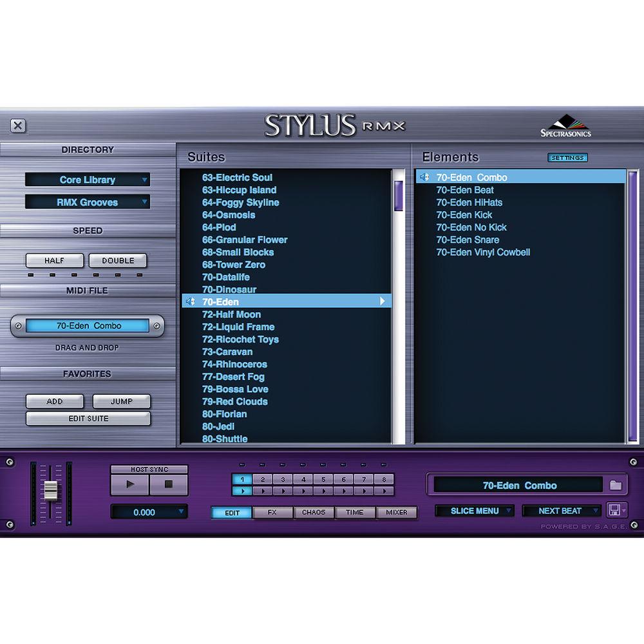Open the Core Library dropdown
This screenshot has width=644, height=644.
tap(88, 180)
